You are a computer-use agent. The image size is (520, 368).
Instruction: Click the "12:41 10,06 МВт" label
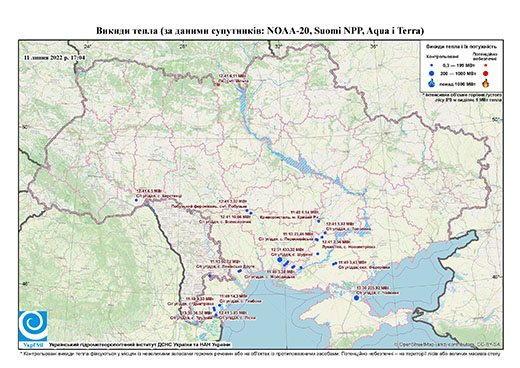point(236,216)
